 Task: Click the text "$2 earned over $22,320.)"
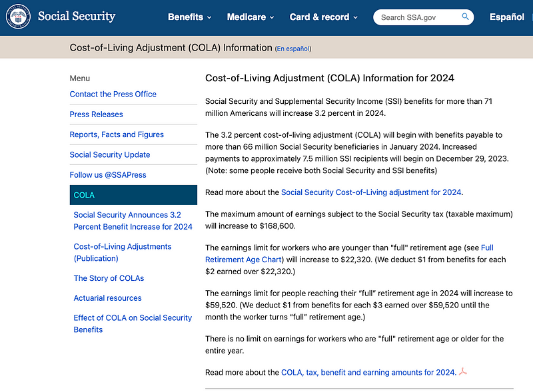point(251,272)
